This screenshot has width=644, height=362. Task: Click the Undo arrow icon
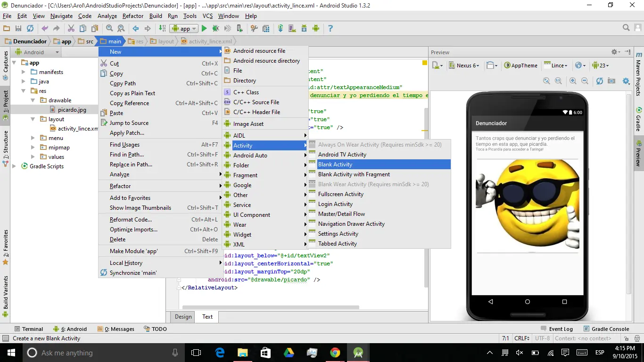(45, 29)
